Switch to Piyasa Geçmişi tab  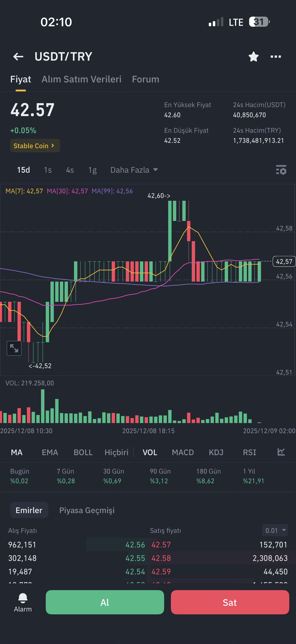click(x=87, y=510)
